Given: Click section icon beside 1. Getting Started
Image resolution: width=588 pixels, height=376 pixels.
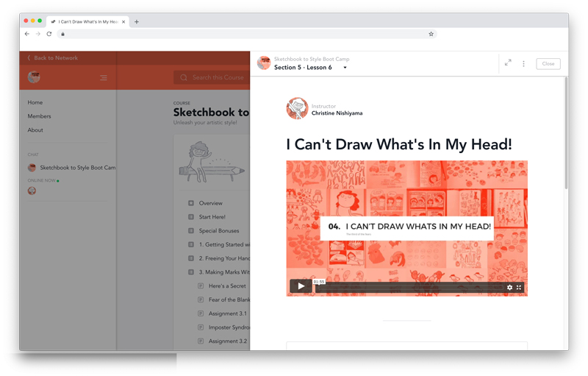Looking at the screenshot, I should [x=191, y=245].
